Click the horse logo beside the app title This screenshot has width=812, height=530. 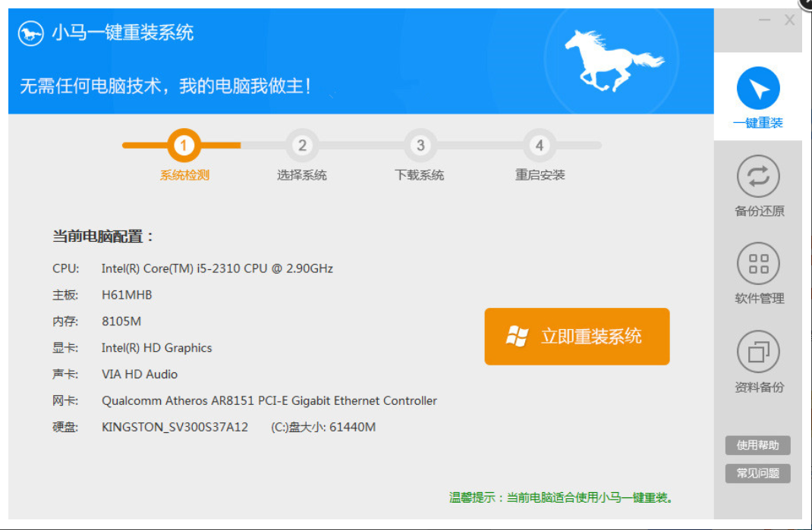click(31, 33)
